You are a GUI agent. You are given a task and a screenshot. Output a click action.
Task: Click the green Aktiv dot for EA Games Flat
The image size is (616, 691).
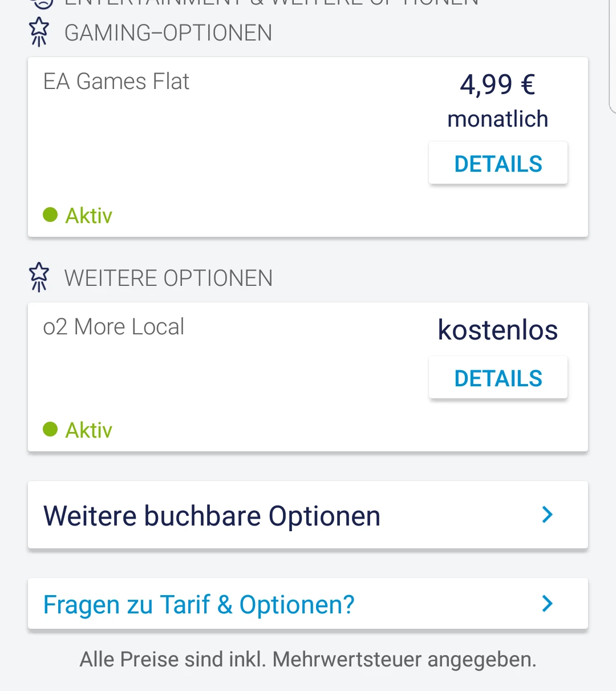click(x=50, y=215)
